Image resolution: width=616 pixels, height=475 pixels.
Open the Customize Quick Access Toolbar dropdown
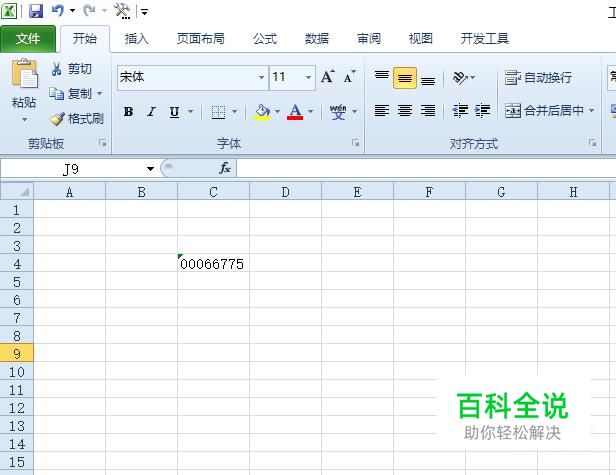144,12
